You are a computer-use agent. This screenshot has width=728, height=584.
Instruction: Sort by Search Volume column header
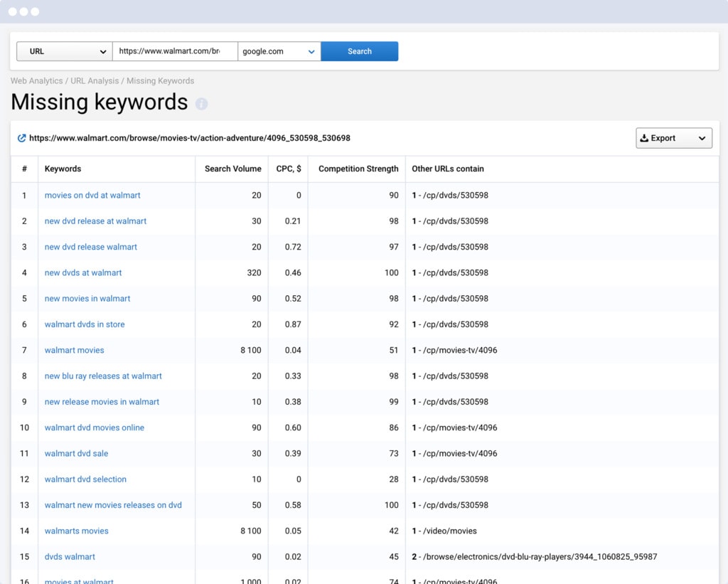click(232, 169)
